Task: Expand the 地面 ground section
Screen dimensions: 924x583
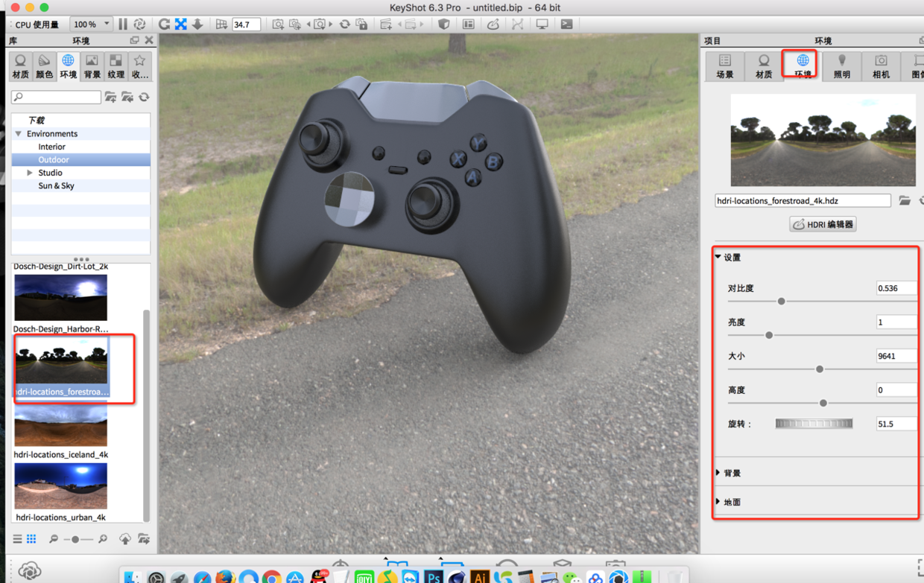Action: click(x=718, y=502)
